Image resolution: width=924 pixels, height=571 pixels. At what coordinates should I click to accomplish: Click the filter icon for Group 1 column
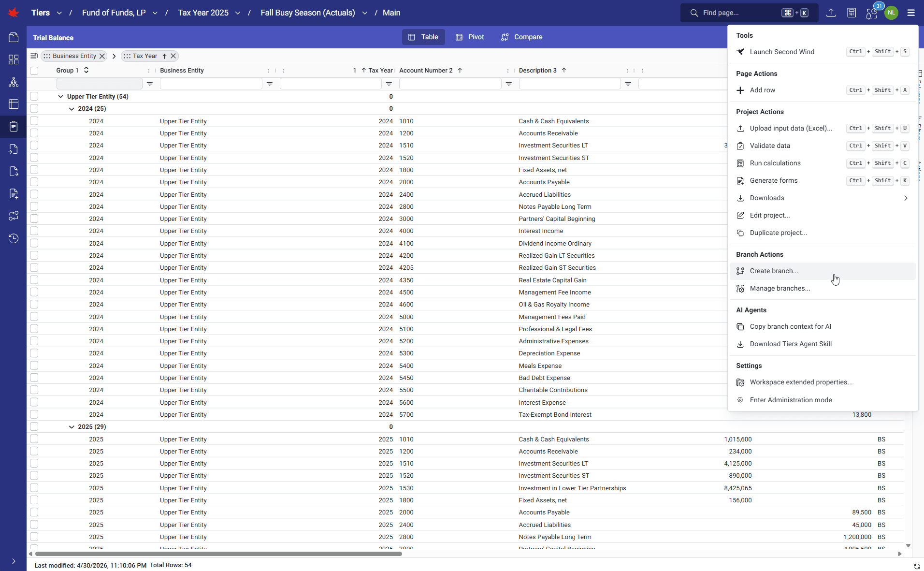click(150, 84)
